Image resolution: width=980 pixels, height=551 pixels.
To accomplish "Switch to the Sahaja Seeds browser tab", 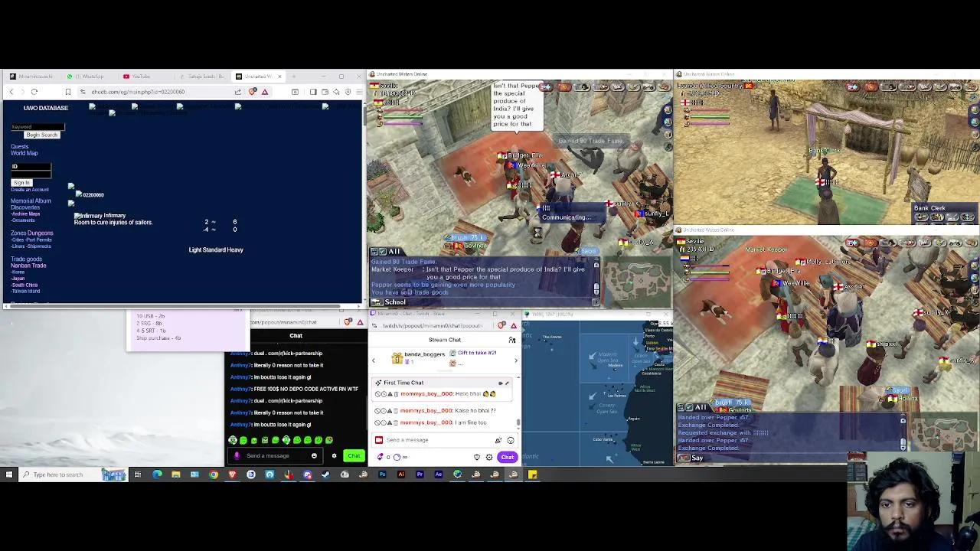I will click(203, 77).
